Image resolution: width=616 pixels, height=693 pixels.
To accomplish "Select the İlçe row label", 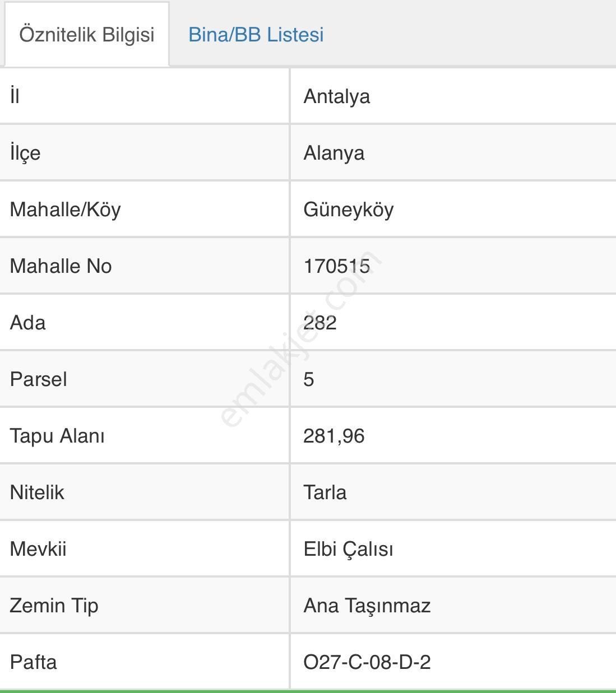I will pos(24,153).
